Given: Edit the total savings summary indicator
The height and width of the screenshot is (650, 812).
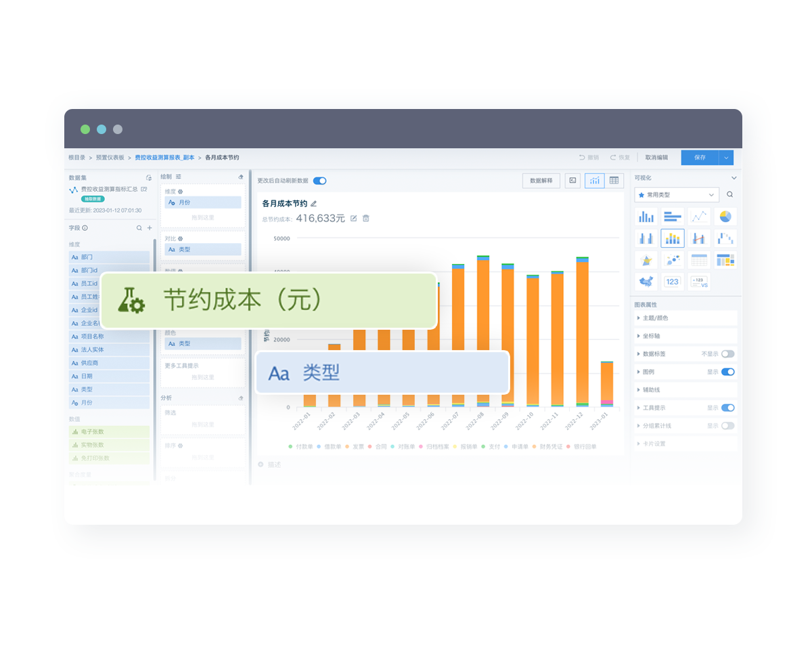Looking at the screenshot, I should pos(353,219).
